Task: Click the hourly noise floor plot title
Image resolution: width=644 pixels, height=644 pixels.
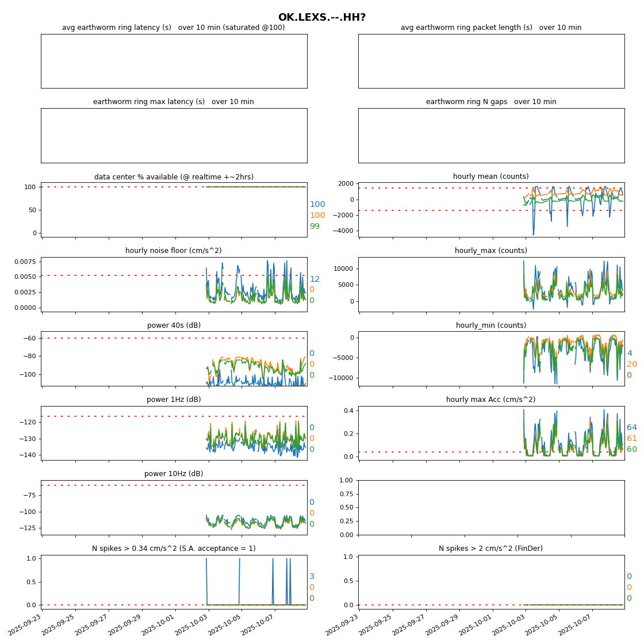Action: tap(174, 251)
